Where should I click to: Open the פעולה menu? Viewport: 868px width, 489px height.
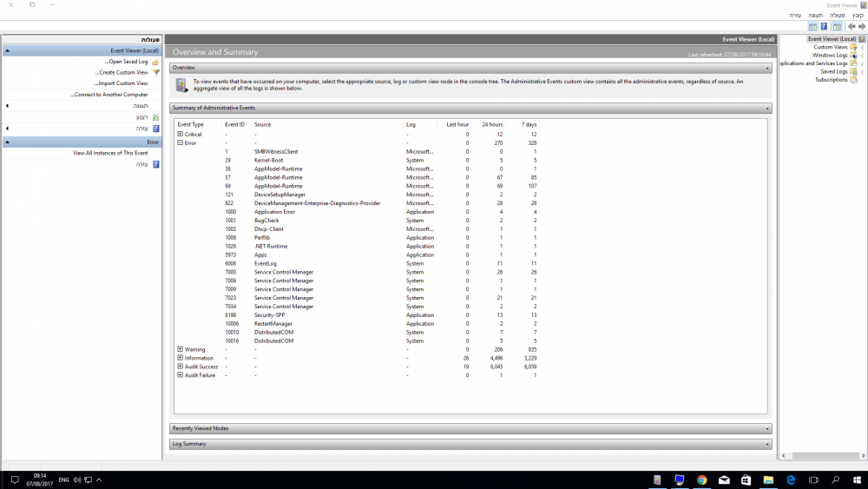coord(837,16)
